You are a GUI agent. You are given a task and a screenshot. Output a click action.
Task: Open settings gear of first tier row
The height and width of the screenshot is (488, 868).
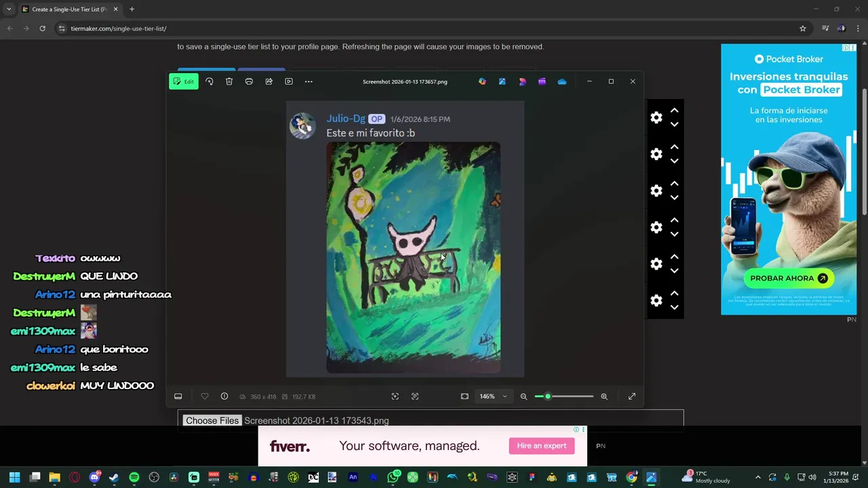click(656, 117)
